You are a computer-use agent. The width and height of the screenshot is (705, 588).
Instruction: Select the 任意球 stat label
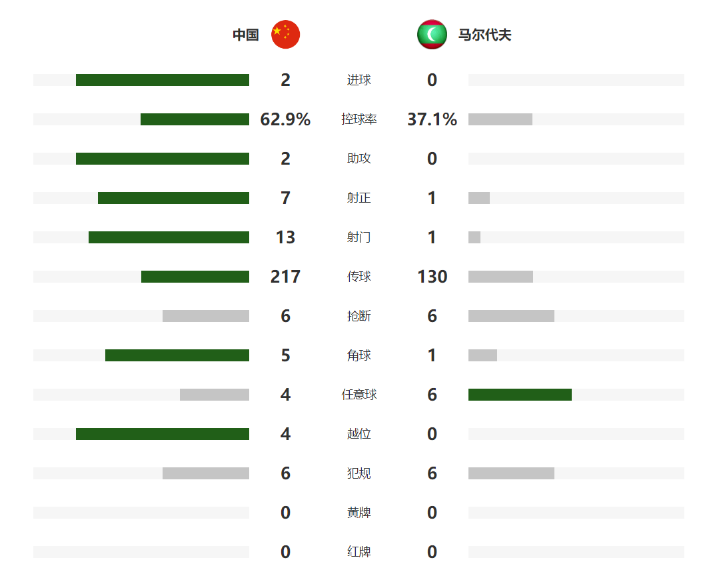point(358,395)
